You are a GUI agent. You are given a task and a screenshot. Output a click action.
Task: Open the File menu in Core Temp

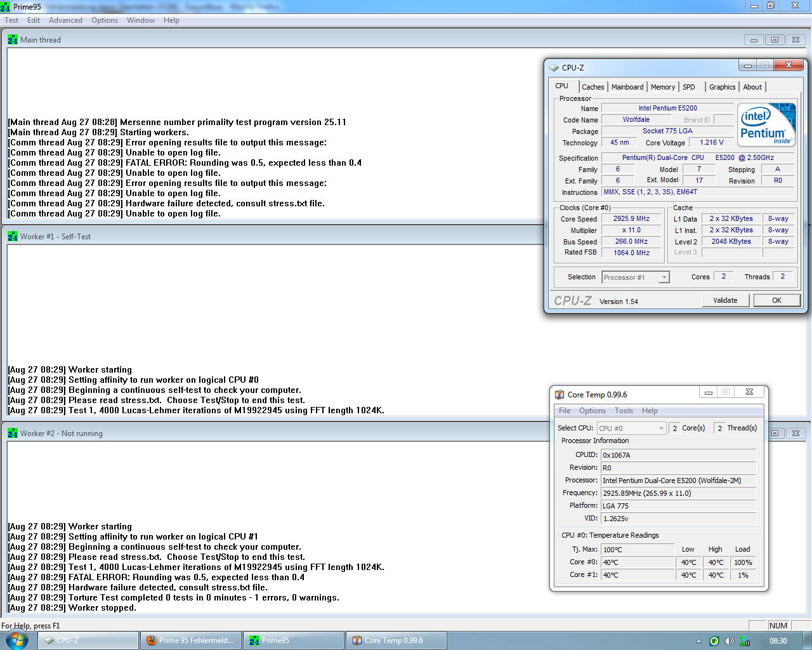coord(565,411)
